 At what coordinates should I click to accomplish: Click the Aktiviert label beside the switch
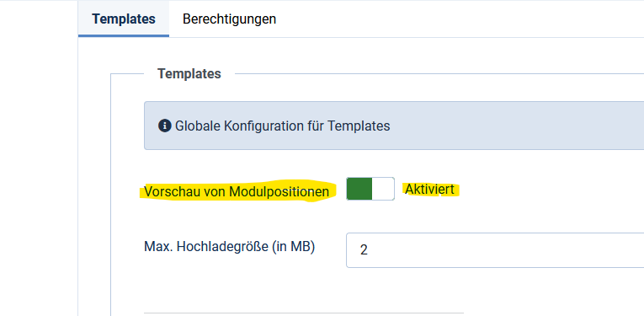pos(429,190)
